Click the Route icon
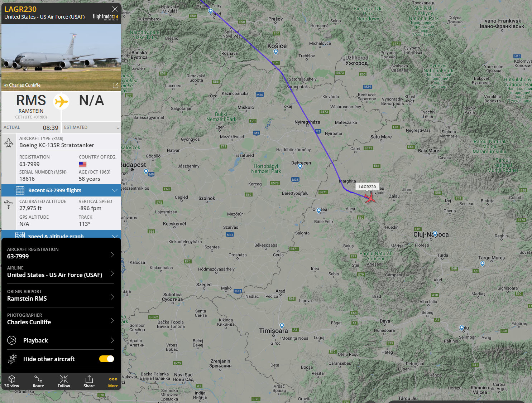The width and height of the screenshot is (532, 403). coord(38,381)
